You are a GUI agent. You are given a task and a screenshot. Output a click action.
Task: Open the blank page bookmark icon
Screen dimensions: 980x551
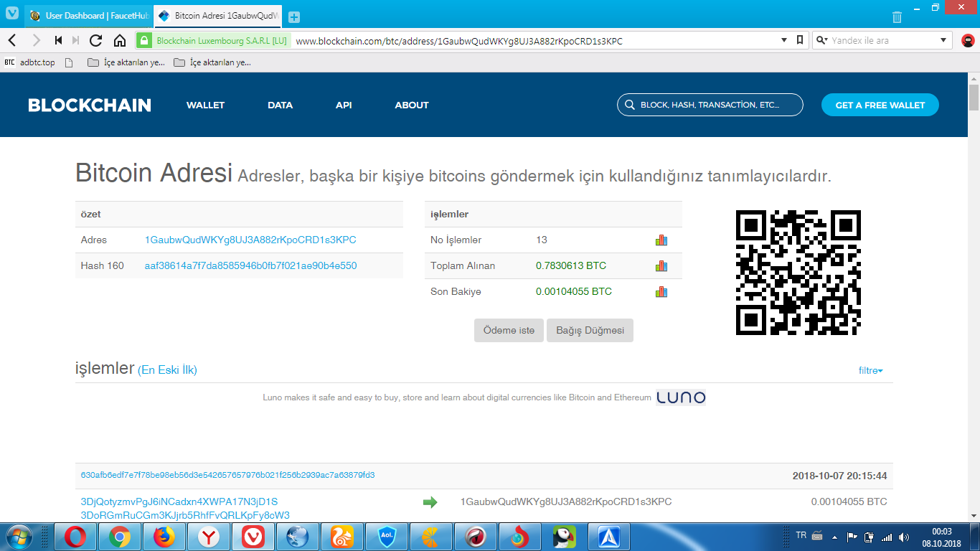pos(69,62)
